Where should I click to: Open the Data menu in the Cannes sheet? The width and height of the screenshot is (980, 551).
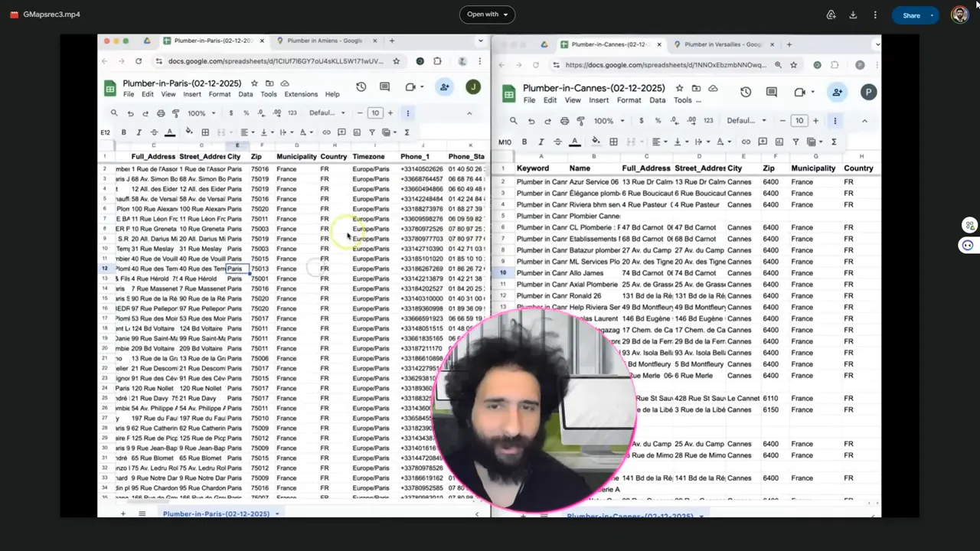pos(657,100)
